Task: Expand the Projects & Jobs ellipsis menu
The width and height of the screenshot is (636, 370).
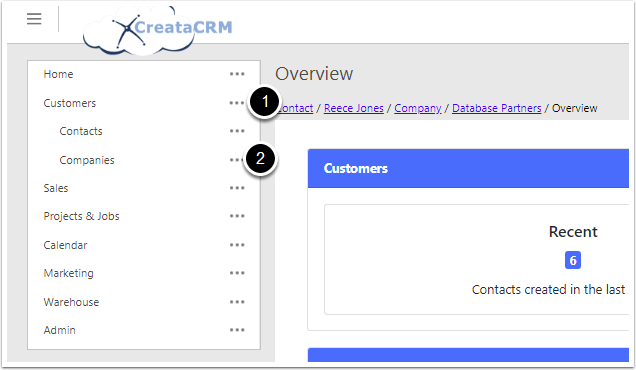Action: [x=237, y=216]
